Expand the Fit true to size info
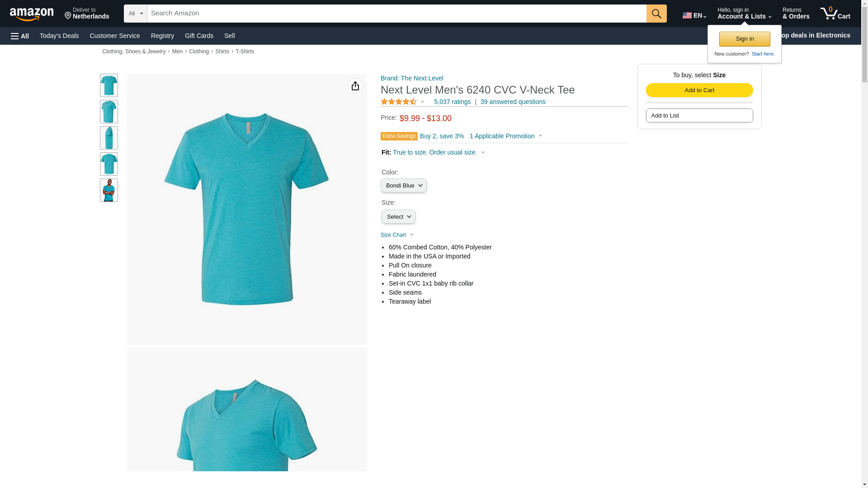This screenshot has height=488, width=868. click(439, 152)
